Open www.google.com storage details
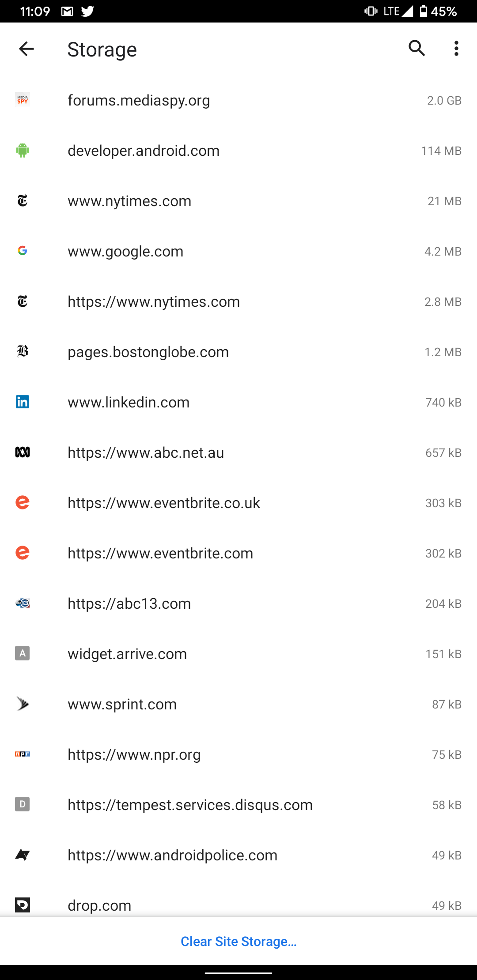The width and height of the screenshot is (477, 980). pos(238,251)
